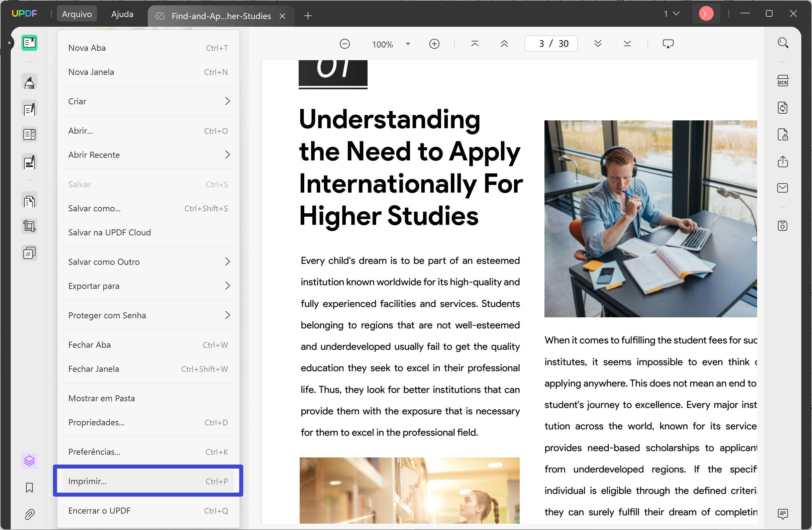Choose Encerrar o UPDF
Image resolution: width=812 pixels, height=530 pixels.
click(149, 511)
